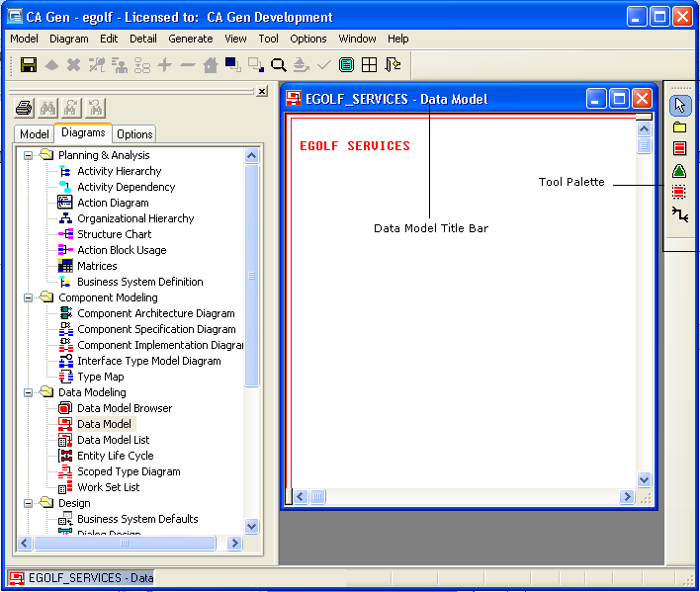700x592 pixels.
Task: Click the Save floppy disk toolbar icon
Action: [x=29, y=65]
